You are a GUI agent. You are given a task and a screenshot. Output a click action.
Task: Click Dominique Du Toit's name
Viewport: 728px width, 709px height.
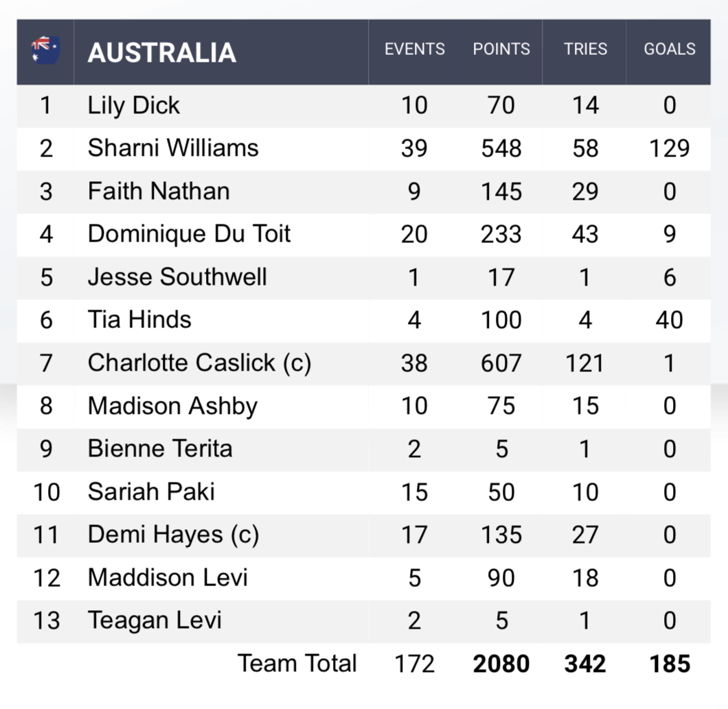(x=190, y=234)
